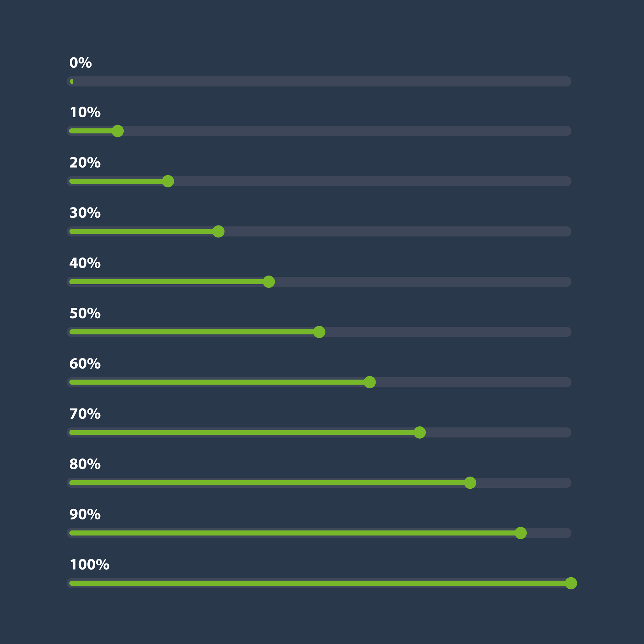Click the green filled bar of the 80% slider
Image resolution: width=644 pixels, height=644 pixels.
(267, 483)
